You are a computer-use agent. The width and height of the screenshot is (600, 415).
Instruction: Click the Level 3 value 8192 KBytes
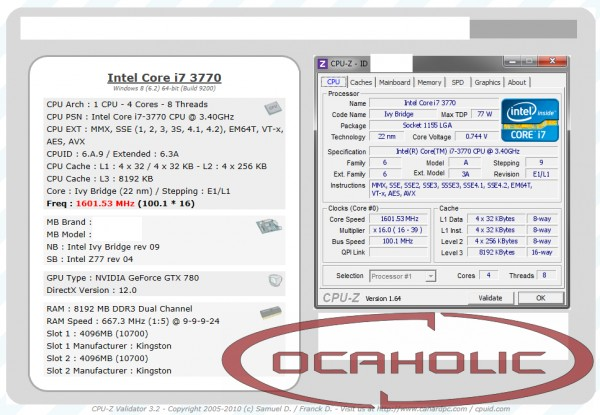(x=495, y=252)
